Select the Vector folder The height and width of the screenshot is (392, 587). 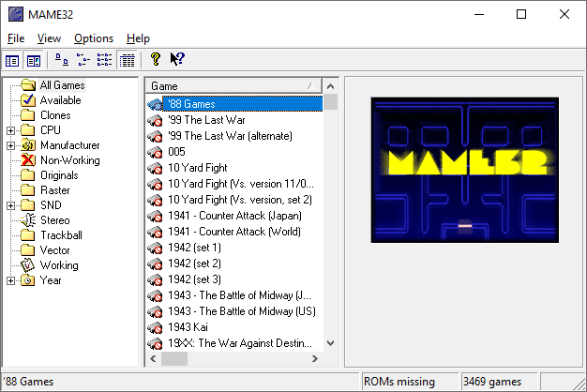pyautogui.click(x=55, y=250)
